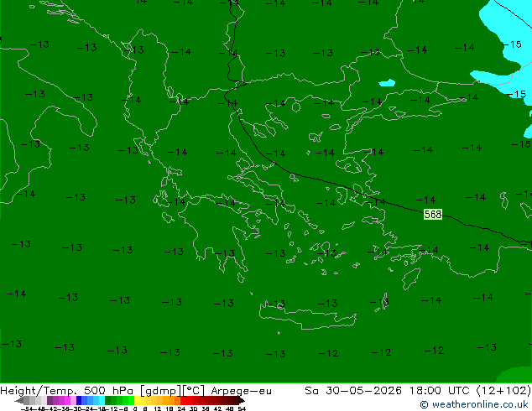Select the magenta swatch in the color scale

coord(67,400)
